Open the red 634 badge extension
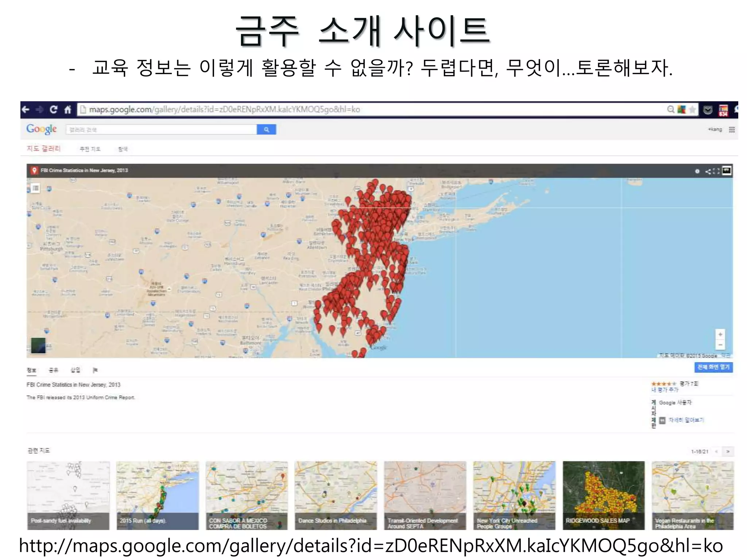747x560 pixels. [x=723, y=110]
